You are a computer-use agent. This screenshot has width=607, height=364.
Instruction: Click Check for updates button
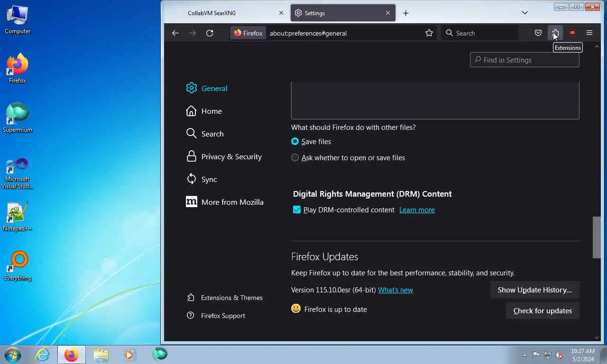(543, 310)
